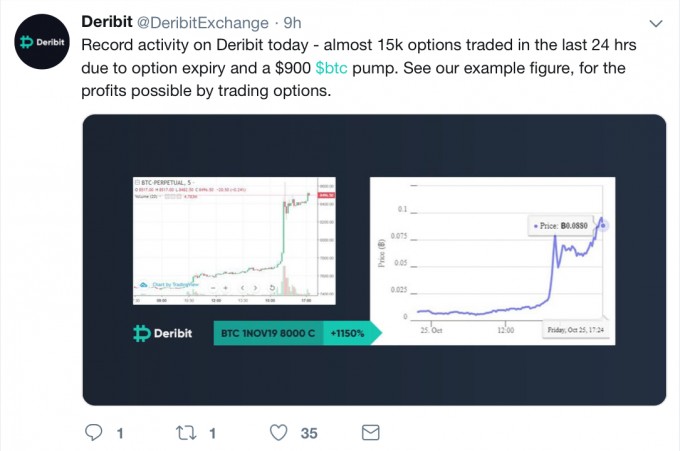Click the like count 35
Screen dimensions: 680x451
pos(309,433)
